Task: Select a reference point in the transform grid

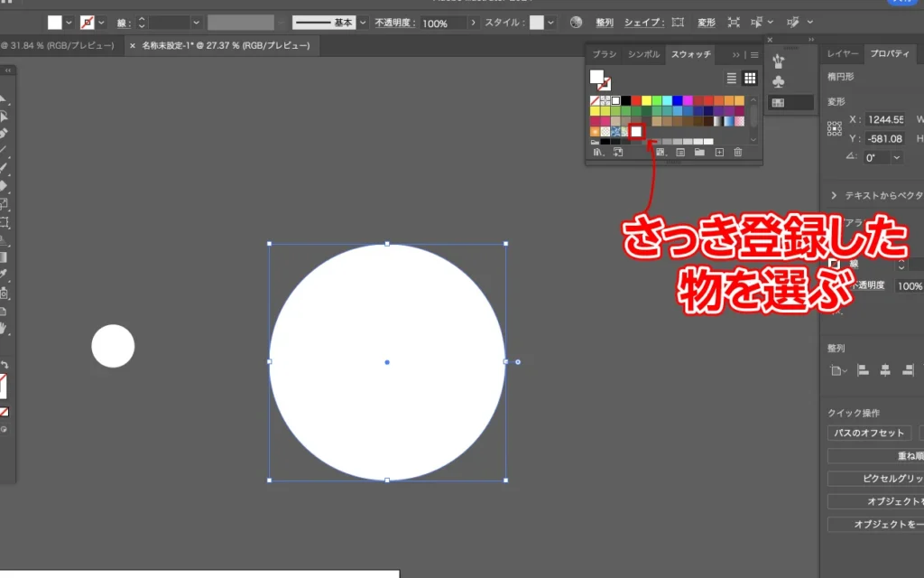Action: (835, 129)
